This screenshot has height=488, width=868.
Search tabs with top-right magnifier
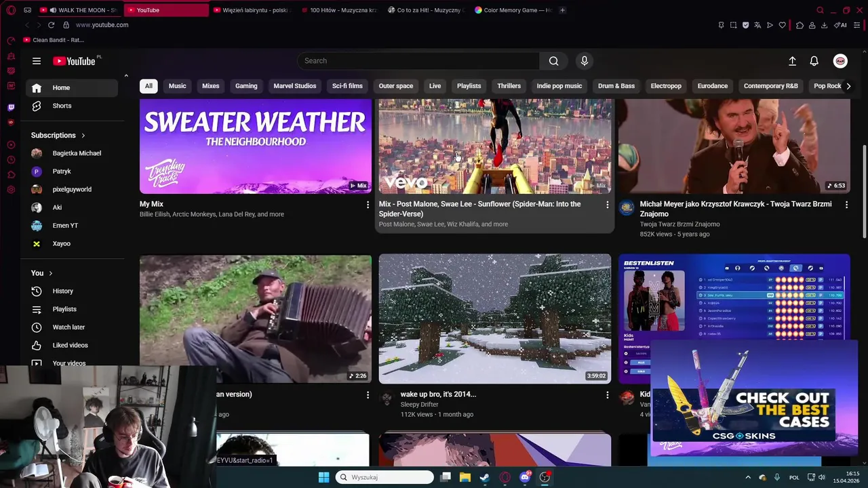(820, 10)
